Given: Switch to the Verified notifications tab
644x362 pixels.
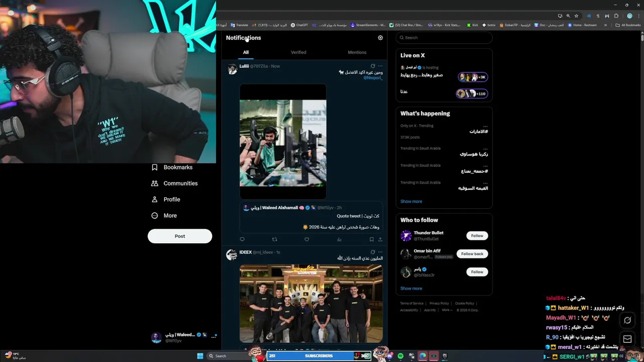Looking at the screenshot, I should click(298, 52).
